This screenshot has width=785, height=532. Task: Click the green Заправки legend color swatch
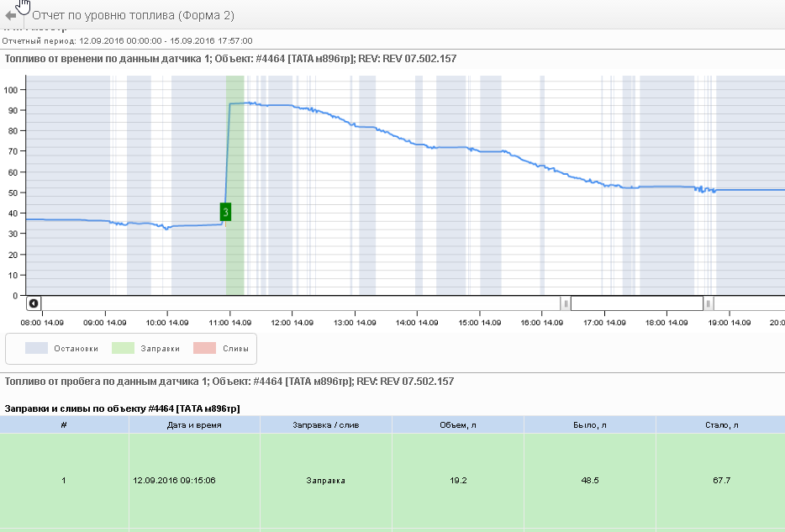click(123, 348)
